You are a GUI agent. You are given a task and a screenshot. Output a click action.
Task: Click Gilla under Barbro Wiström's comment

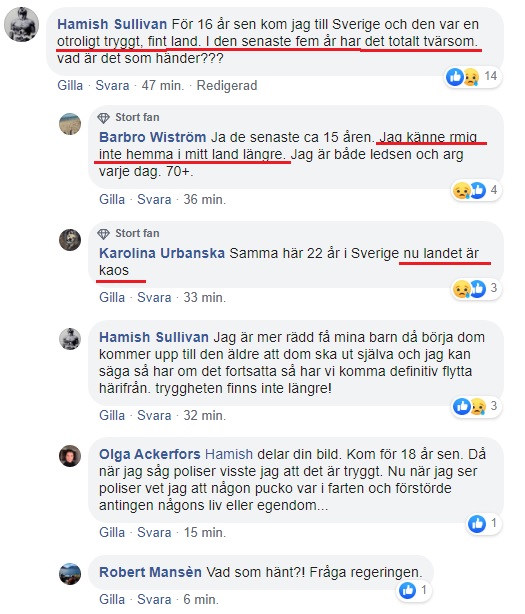click(x=112, y=199)
